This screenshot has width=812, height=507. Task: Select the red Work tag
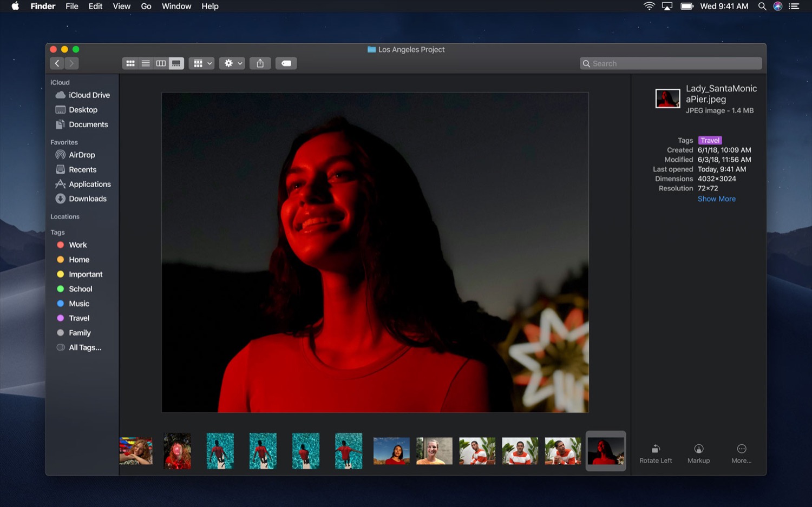[72, 245]
